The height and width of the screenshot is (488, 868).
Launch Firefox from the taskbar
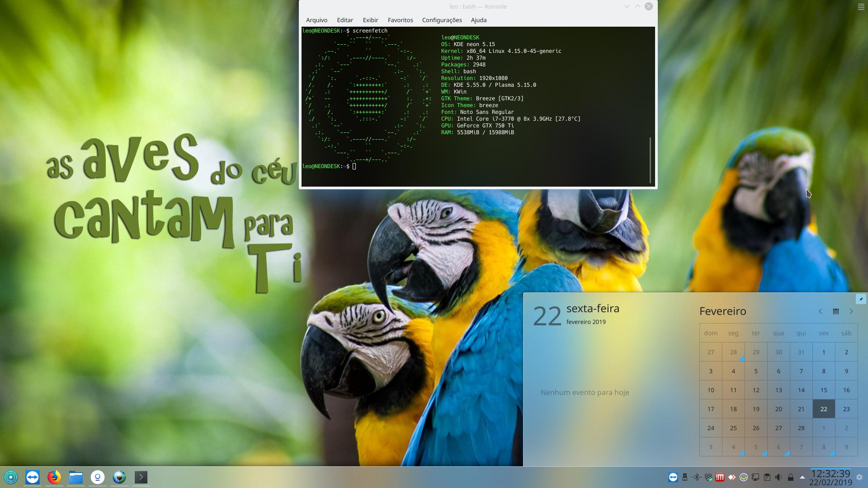(54, 477)
